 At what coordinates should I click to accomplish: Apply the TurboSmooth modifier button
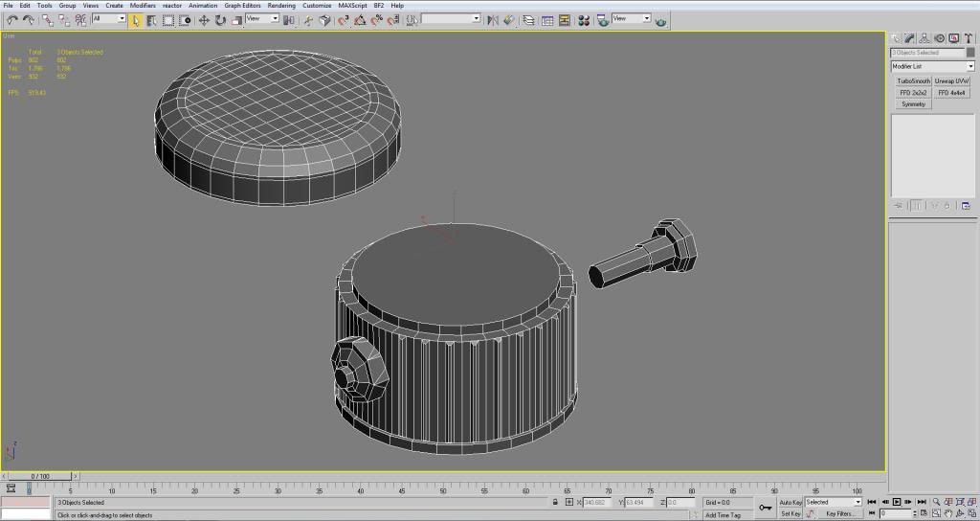913,81
